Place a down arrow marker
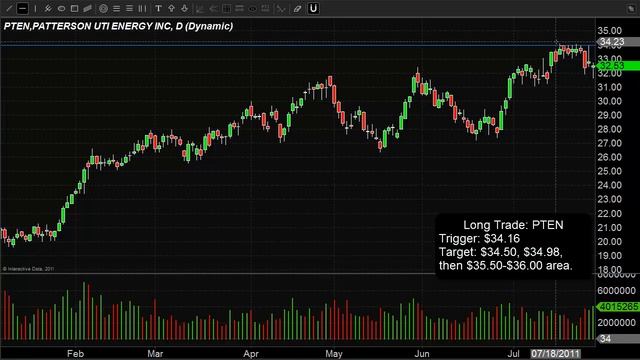This screenshot has height=360, width=640. 184,8
